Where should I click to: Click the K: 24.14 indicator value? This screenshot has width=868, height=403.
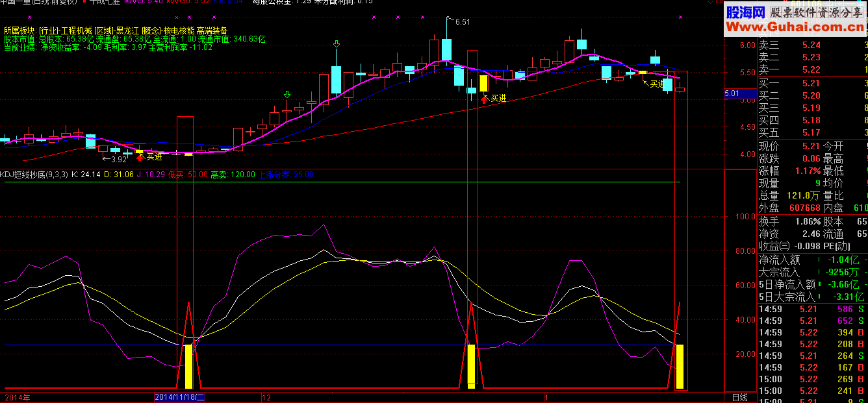[85, 175]
